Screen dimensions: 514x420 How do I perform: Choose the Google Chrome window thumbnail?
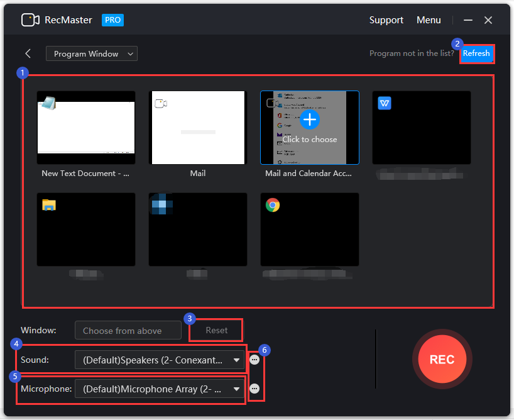click(309, 229)
